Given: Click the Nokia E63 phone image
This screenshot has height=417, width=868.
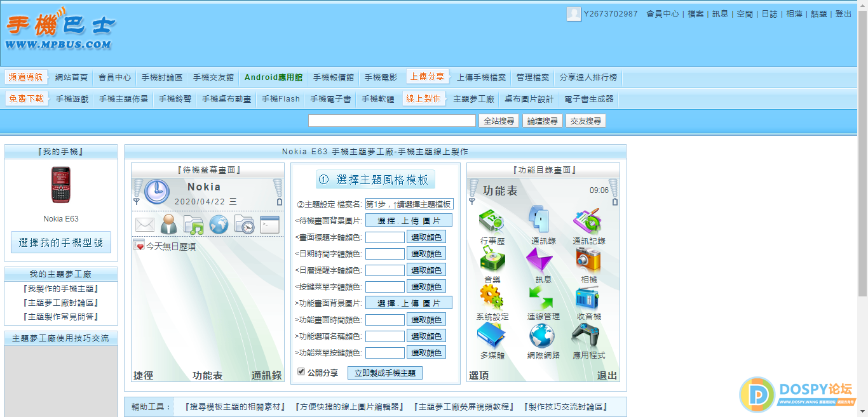Looking at the screenshot, I should [61, 185].
